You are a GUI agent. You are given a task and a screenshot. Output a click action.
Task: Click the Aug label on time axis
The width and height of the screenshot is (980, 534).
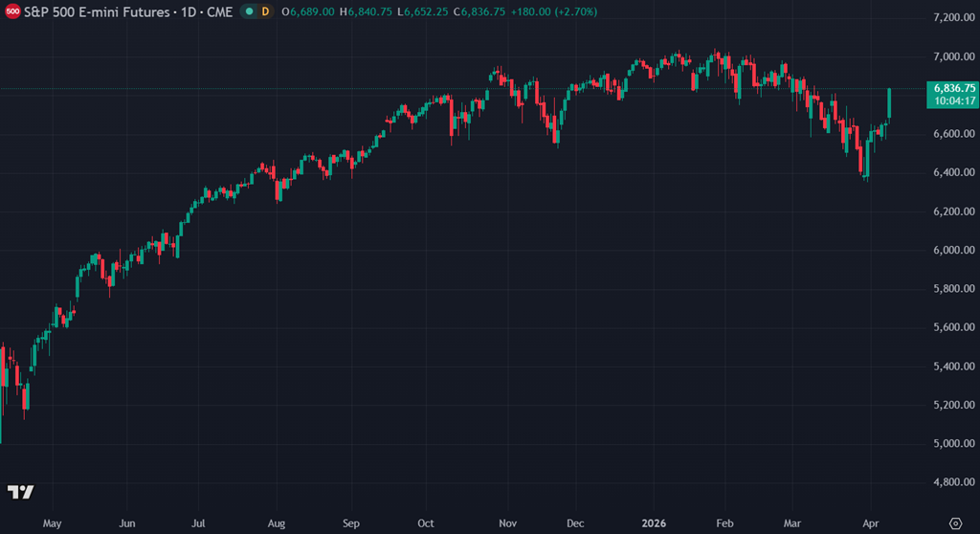pos(275,523)
